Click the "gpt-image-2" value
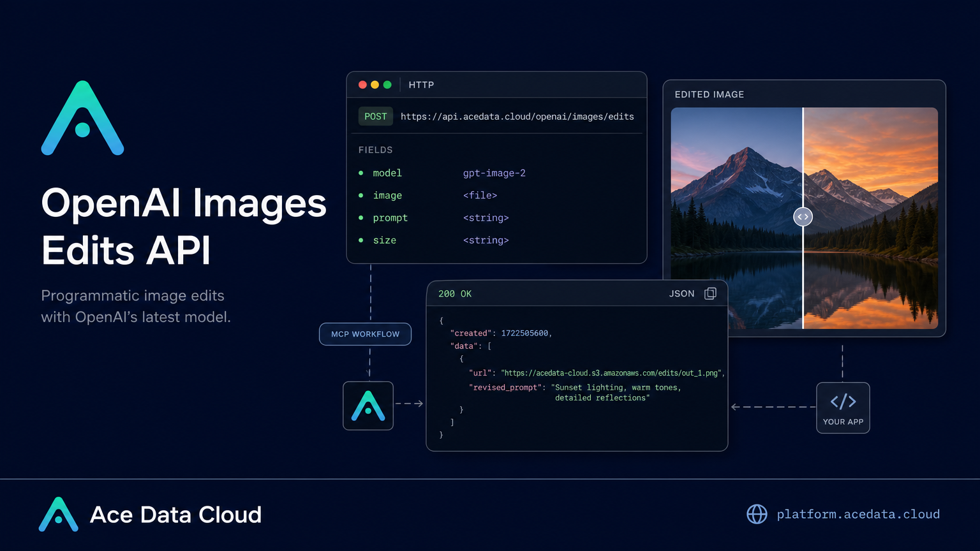Viewport: 980px width, 551px height. click(494, 173)
